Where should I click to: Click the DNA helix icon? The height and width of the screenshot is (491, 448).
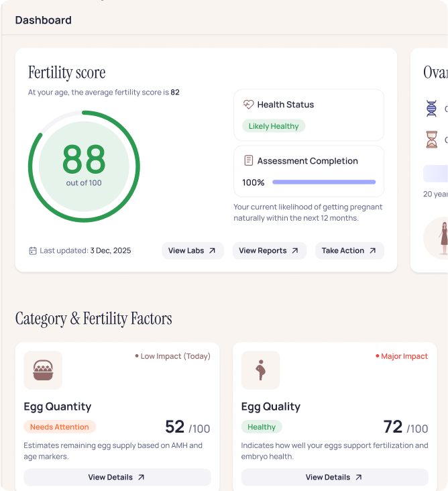432,108
